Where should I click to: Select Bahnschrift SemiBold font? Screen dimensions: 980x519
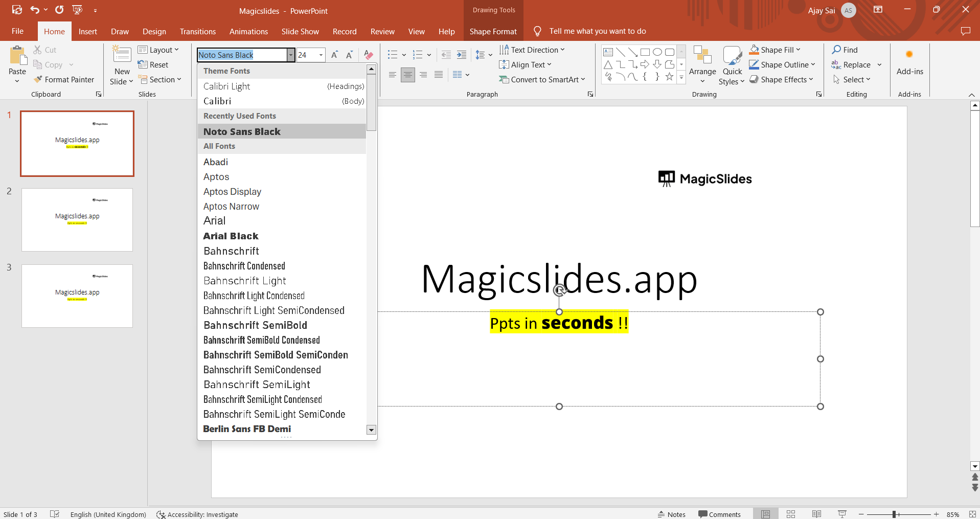coord(255,325)
